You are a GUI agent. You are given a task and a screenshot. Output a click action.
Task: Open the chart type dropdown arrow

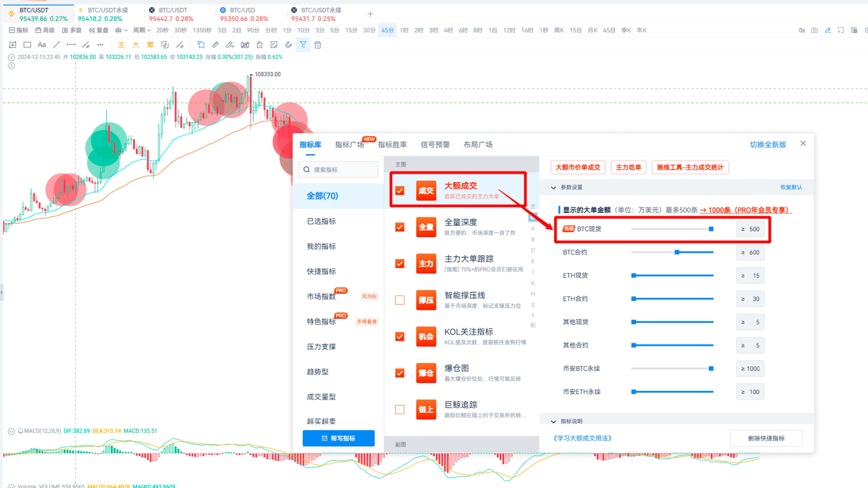(x=126, y=30)
